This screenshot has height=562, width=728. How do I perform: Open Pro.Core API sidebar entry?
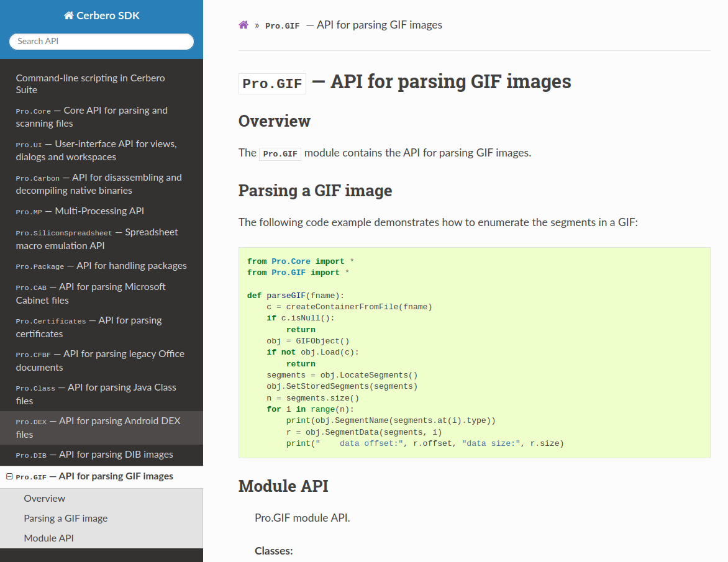[x=101, y=117]
